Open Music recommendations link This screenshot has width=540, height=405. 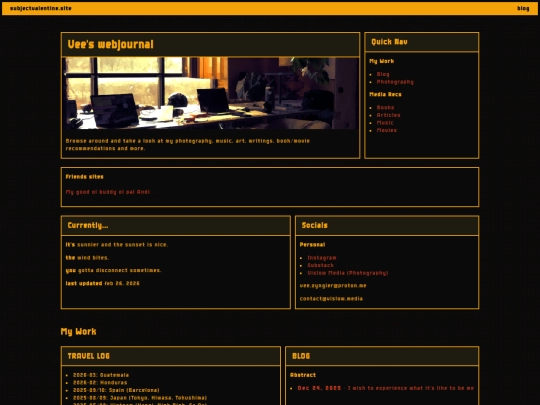pos(385,123)
